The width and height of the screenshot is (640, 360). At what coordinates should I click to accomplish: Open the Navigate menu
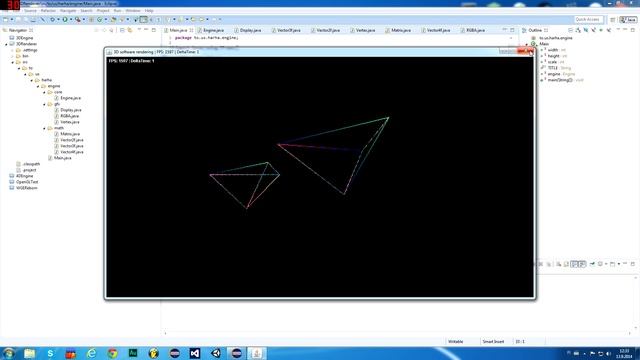click(x=68, y=11)
